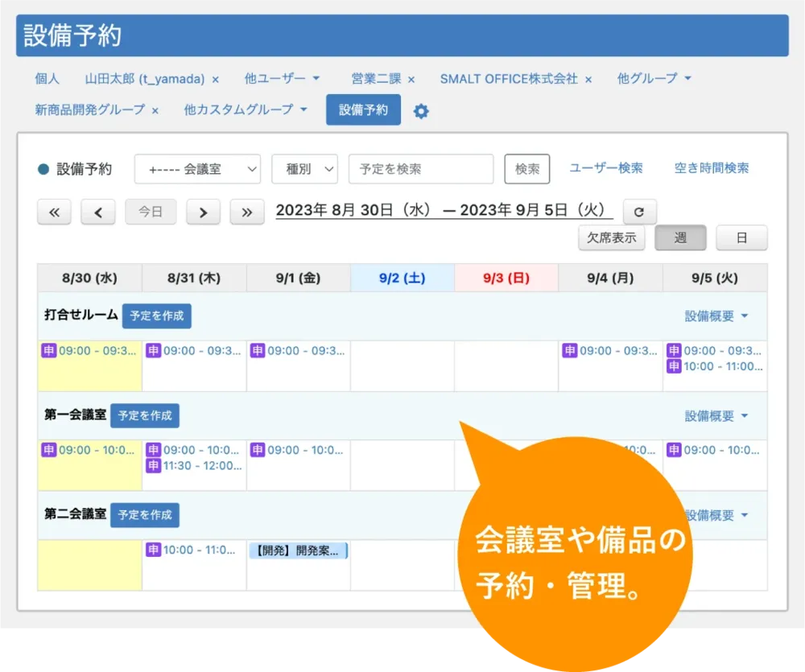Select SMALT OFFICE株式会社 tab

tap(509, 79)
